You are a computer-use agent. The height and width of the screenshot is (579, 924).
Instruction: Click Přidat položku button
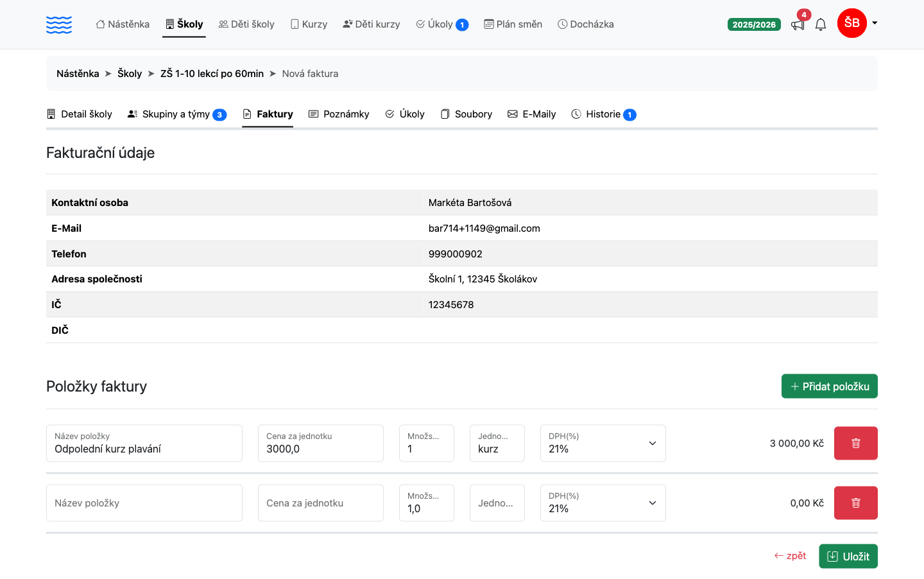pos(830,386)
